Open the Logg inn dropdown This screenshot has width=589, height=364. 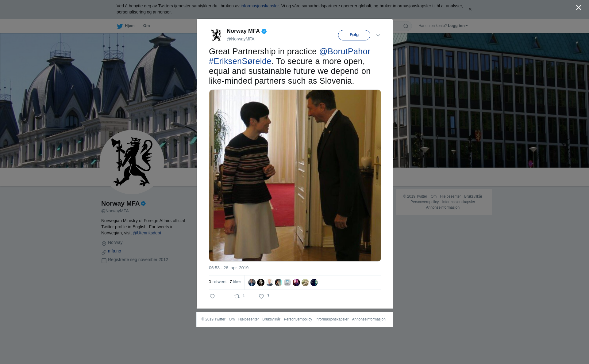458,26
